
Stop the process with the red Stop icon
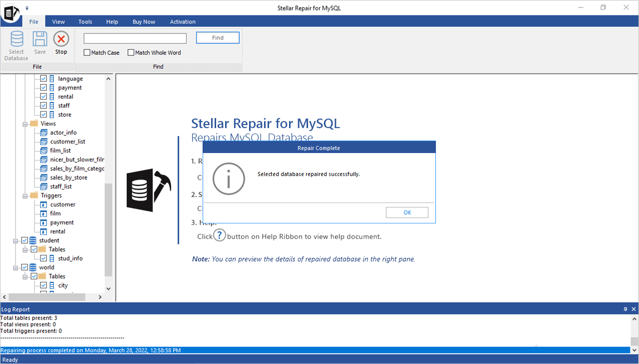[61, 39]
